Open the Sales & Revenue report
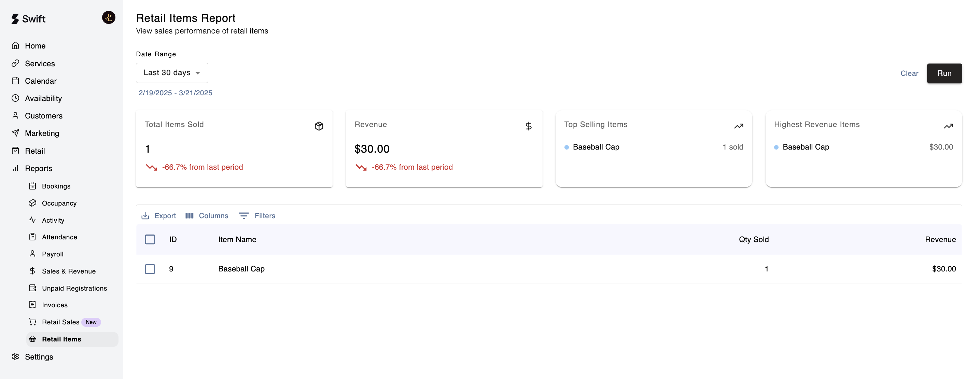This screenshot has height=379, width=980. click(69, 271)
